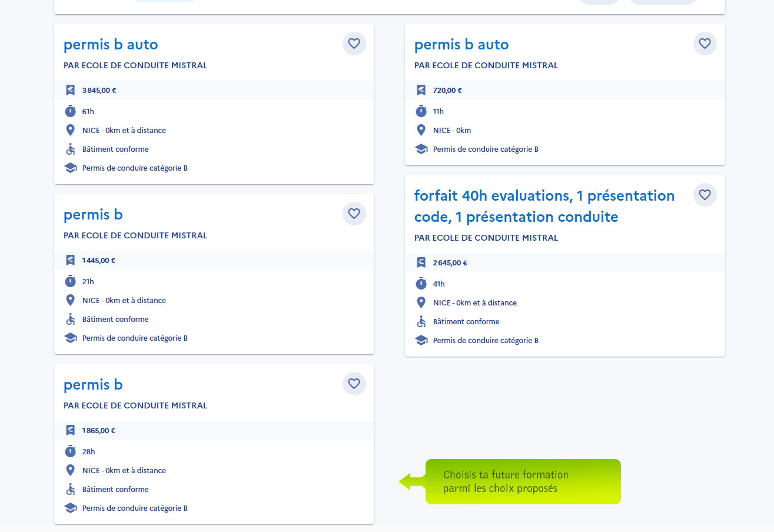Click the euro price icon beside 2 645,00 €
Screen dimensions: 774x532
click(x=421, y=262)
